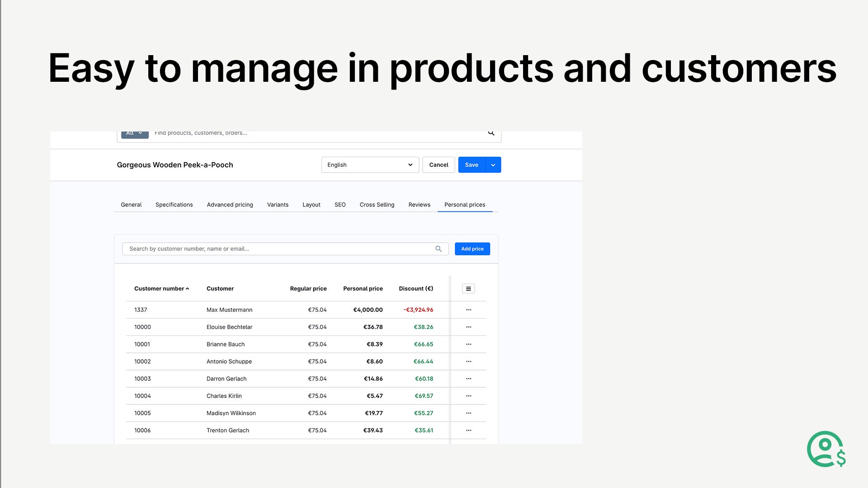Switch to the Reviews tab
The height and width of the screenshot is (488, 868).
coord(419,205)
